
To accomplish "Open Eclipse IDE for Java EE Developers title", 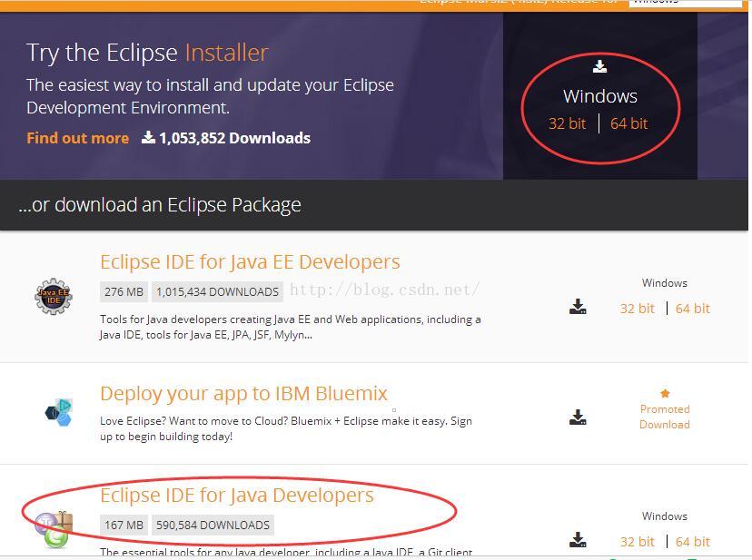I will click(250, 261).
